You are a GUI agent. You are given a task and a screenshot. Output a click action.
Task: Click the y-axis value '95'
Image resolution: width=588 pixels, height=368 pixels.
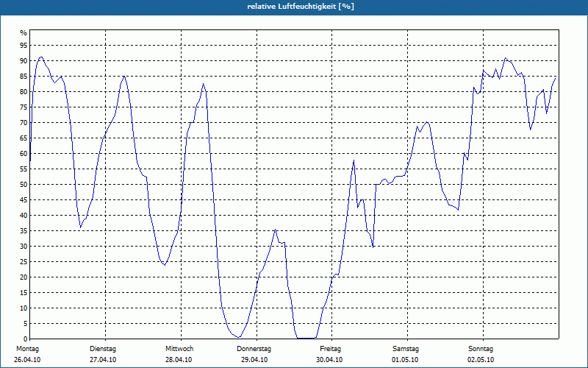[x=24, y=46]
